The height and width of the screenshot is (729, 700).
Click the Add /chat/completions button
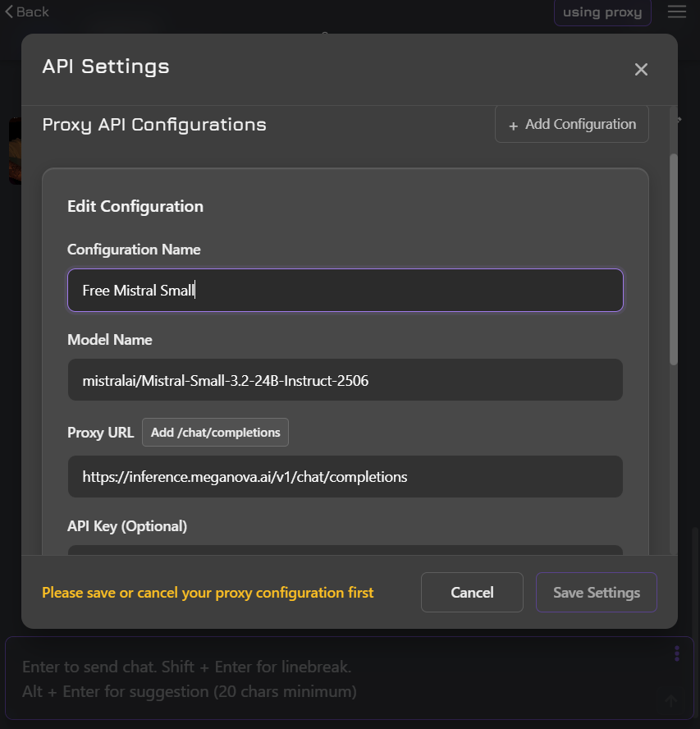tap(215, 433)
